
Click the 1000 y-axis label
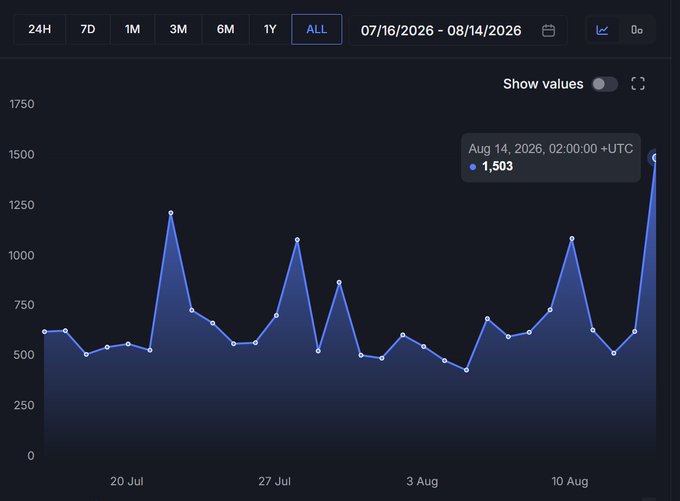point(22,255)
